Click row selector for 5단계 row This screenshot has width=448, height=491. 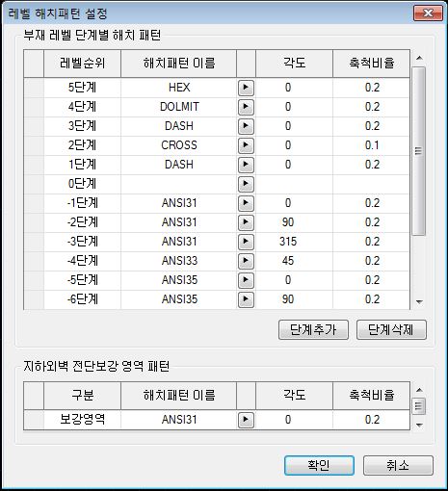pyautogui.click(x=34, y=88)
